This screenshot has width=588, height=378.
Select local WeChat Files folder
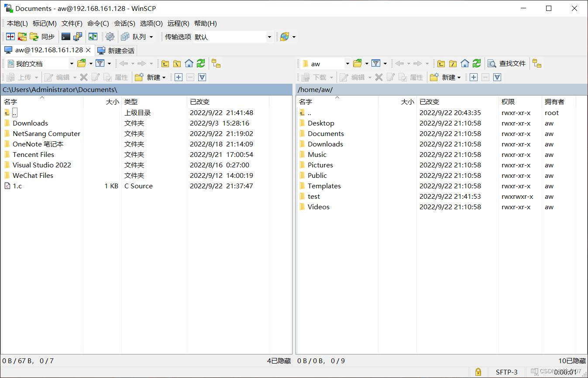point(33,175)
